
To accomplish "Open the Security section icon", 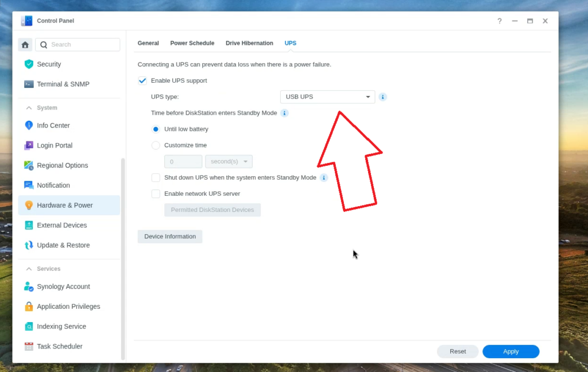I will click(29, 64).
